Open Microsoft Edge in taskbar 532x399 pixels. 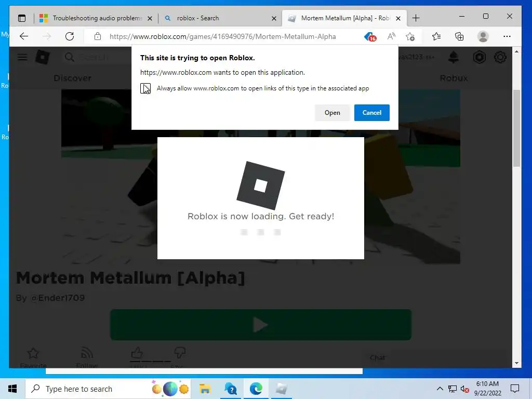tap(256, 389)
